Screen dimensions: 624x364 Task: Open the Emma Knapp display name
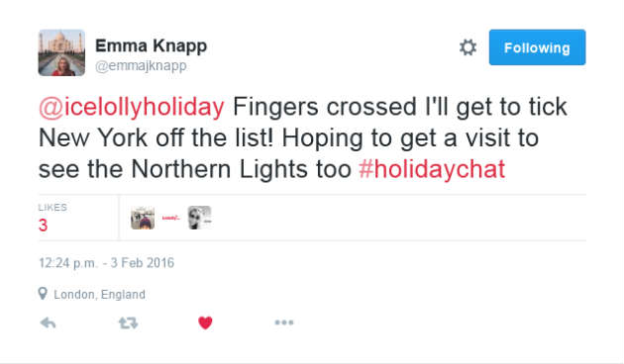[152, 46]
